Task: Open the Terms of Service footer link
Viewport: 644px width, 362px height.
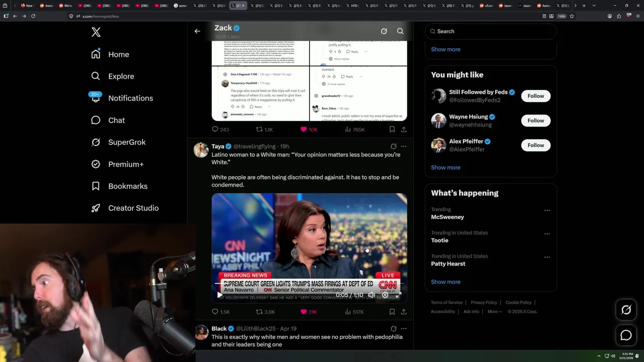Action: point(447,303)
